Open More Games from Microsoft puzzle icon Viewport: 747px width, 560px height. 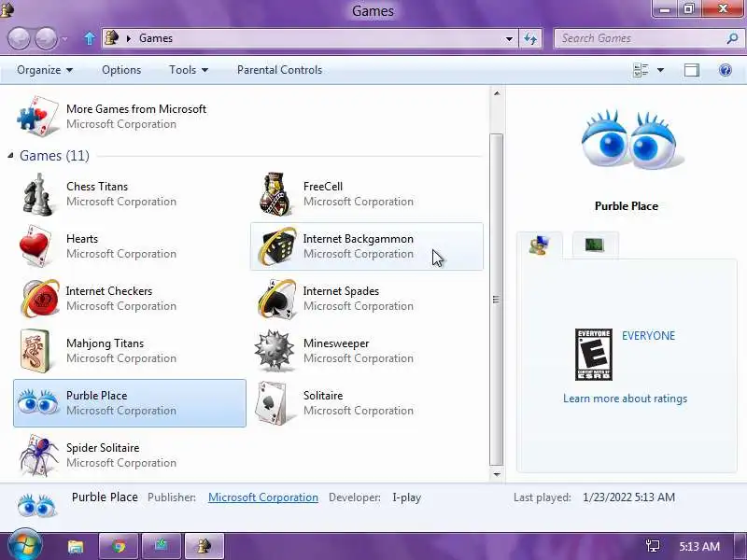pos(38,116)
